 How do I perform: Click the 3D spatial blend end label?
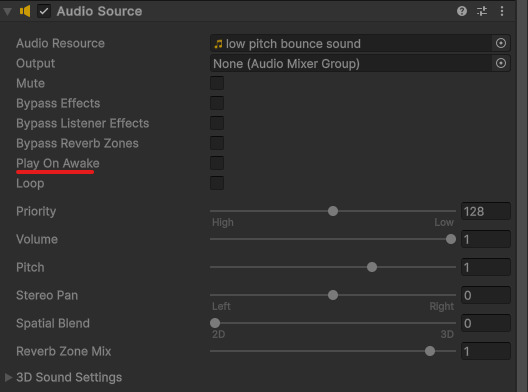pyautogui.click(x=447, y=334)
